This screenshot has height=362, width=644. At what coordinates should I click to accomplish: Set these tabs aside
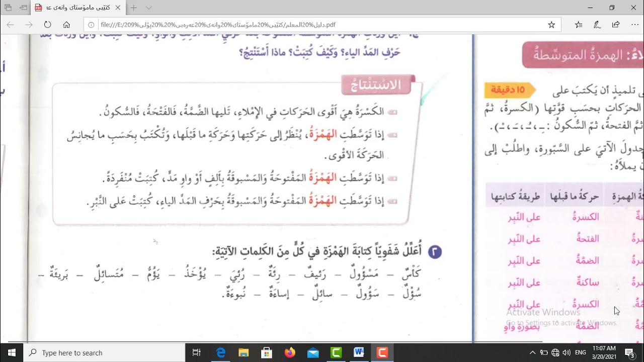pos(23,8)
